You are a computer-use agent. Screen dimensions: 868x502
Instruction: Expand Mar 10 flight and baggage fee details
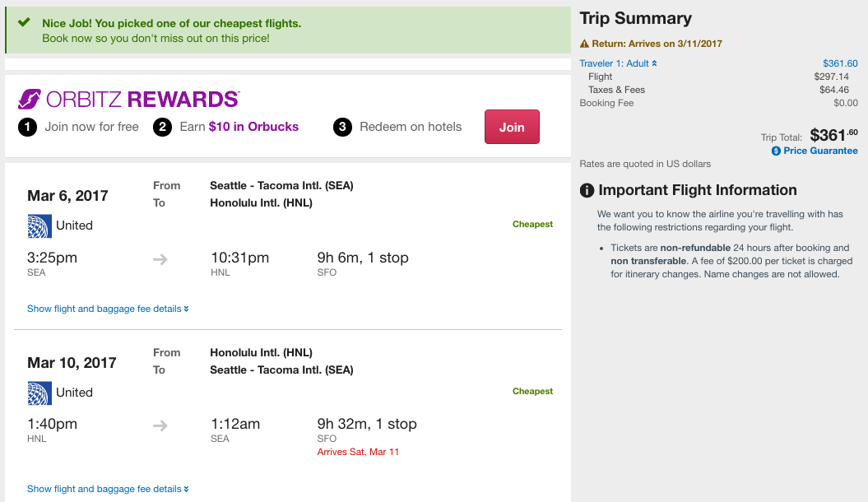coord(108,489)
